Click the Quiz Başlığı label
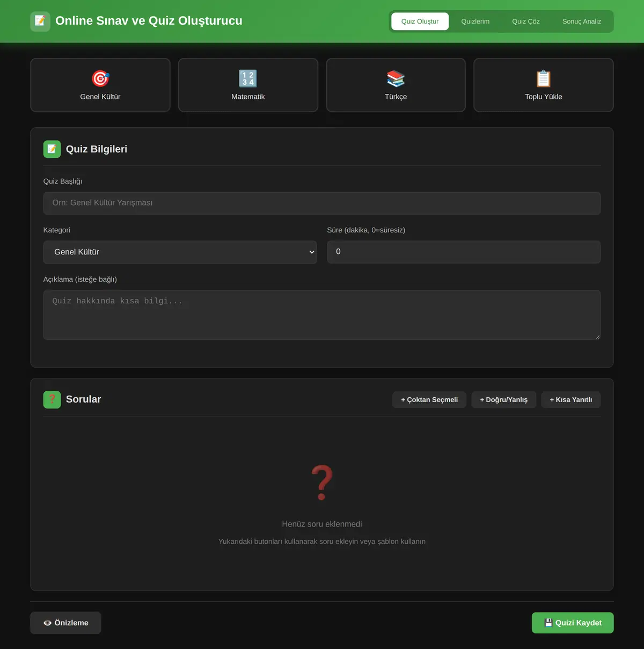Screen dimensions: 644x649 tap(63, 181)
